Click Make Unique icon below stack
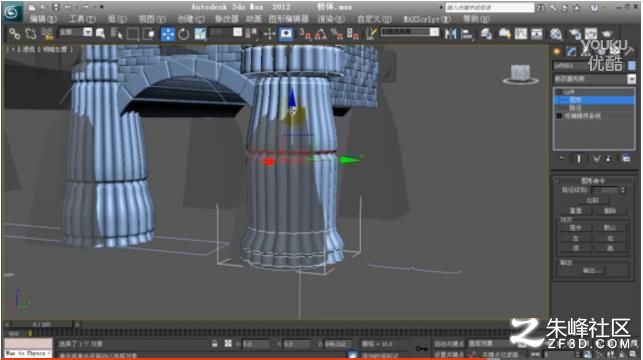Viewport: 643px width, 360px height. [x=597, y=158]
